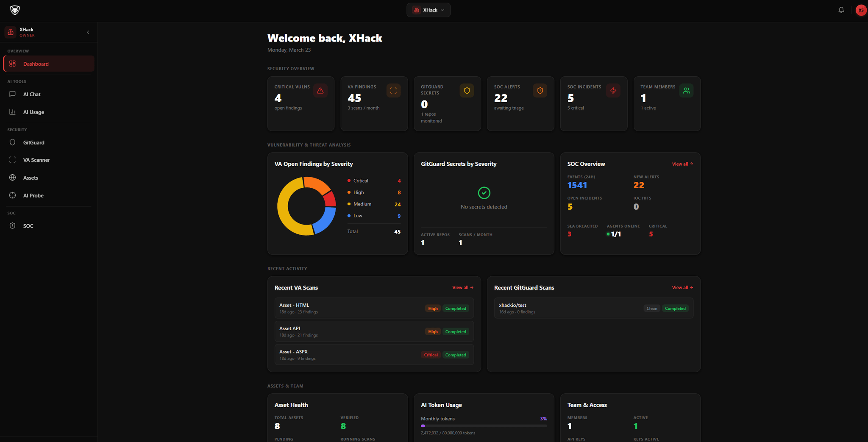Open the Asset - HTML scan row
The height and width of the screenshot is (442, 868).
374,308
